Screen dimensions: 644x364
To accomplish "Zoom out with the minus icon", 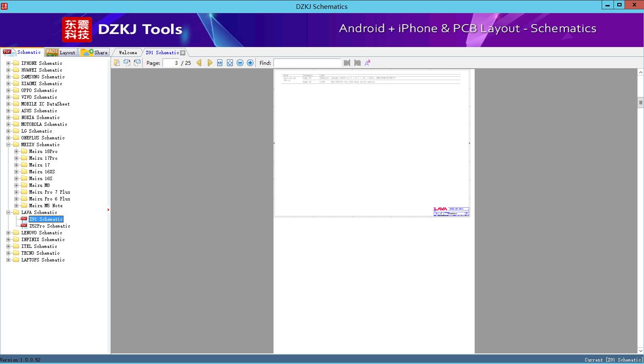I will pos(240,63).
